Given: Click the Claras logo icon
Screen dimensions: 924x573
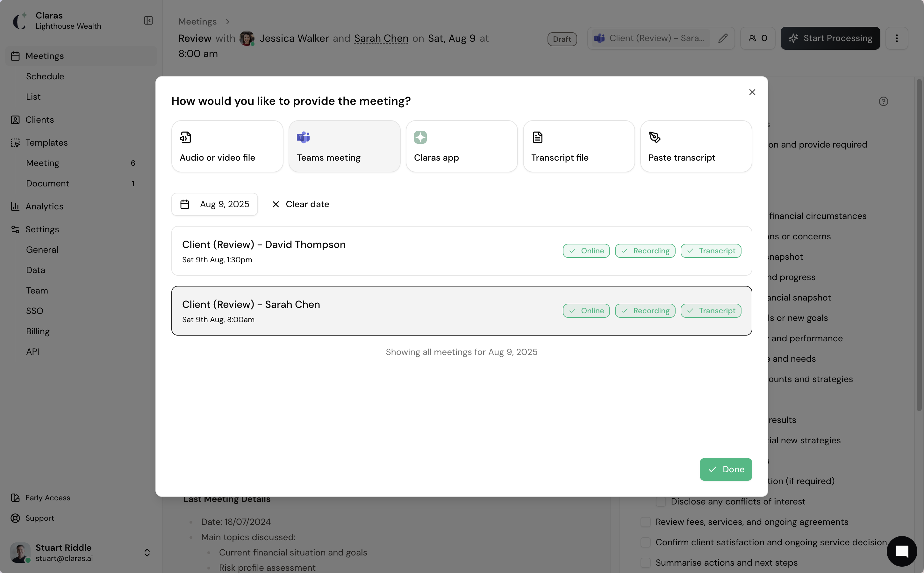Looking at the screenshot, I should click(20, 20).
